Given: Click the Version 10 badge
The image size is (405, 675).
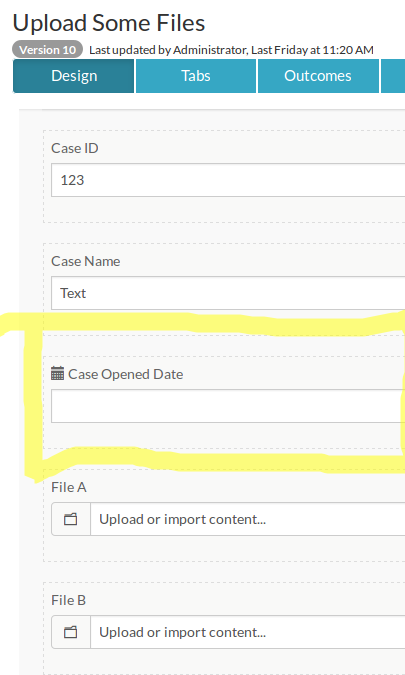Looking at the screenshot, I should [47, 50].
